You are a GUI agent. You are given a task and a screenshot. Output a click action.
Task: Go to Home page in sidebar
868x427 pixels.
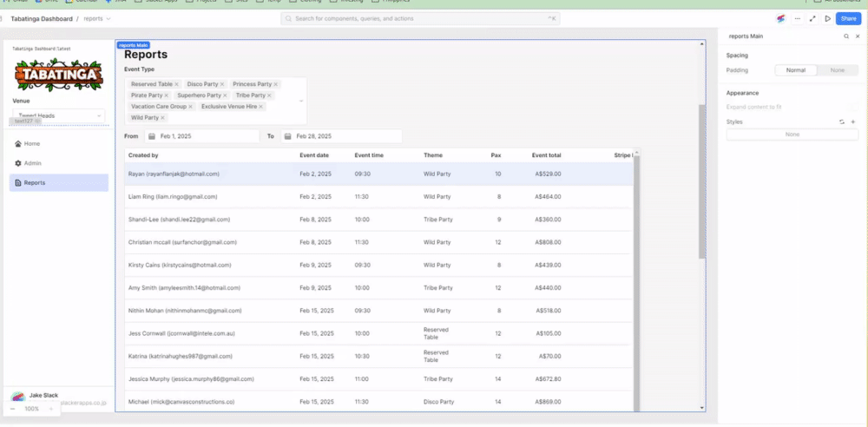pyautogui.click(x=59, y=144)
